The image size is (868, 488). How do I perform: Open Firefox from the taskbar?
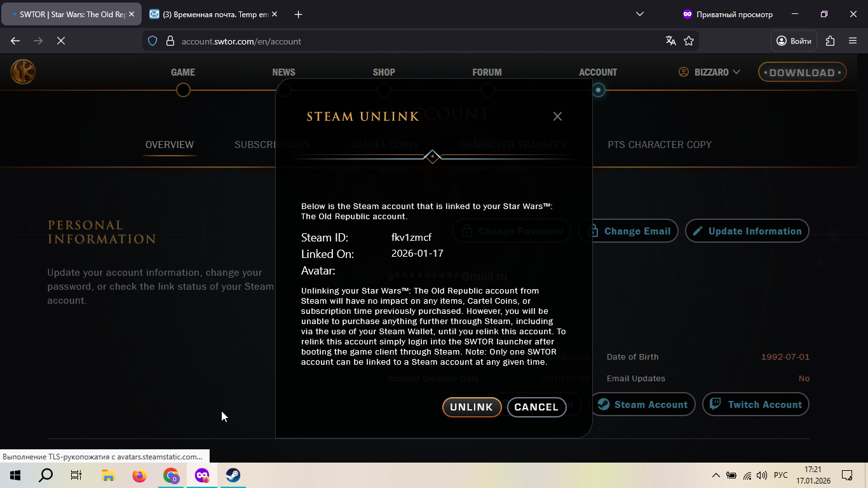[x=139, y=475]
